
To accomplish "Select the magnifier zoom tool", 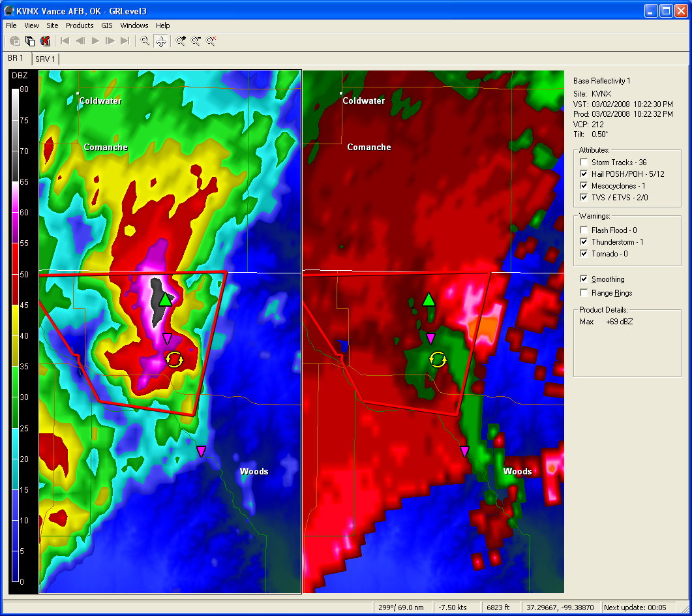I will [x=145, y=41].
